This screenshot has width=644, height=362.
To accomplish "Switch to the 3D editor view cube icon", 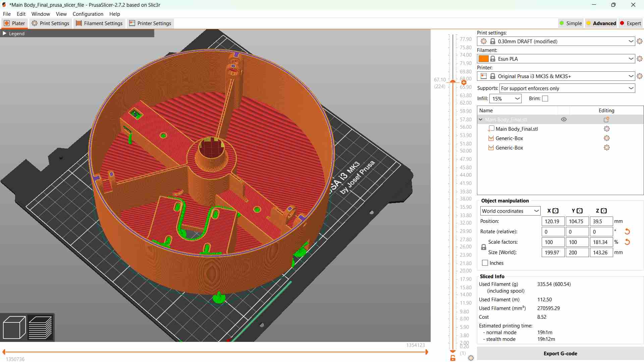I will [14, 327].
